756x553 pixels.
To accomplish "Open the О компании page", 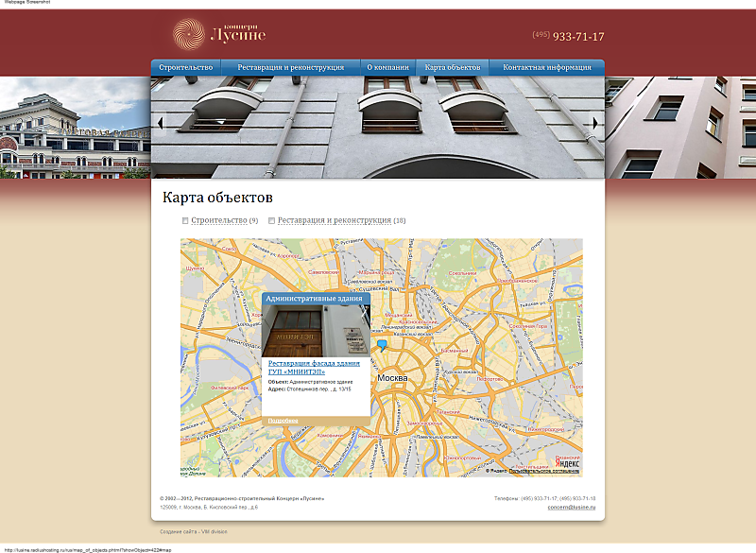I will pos(388,67).
